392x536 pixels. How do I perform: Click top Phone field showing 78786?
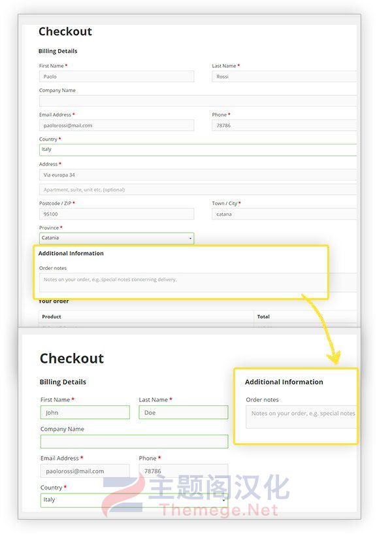click(x=284, y=126)
